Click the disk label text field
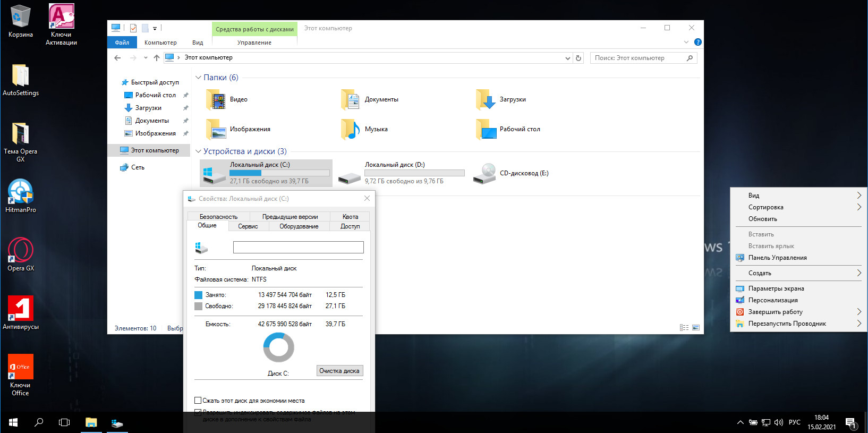Viewport: 868px width, 433px height. (298, 247)
